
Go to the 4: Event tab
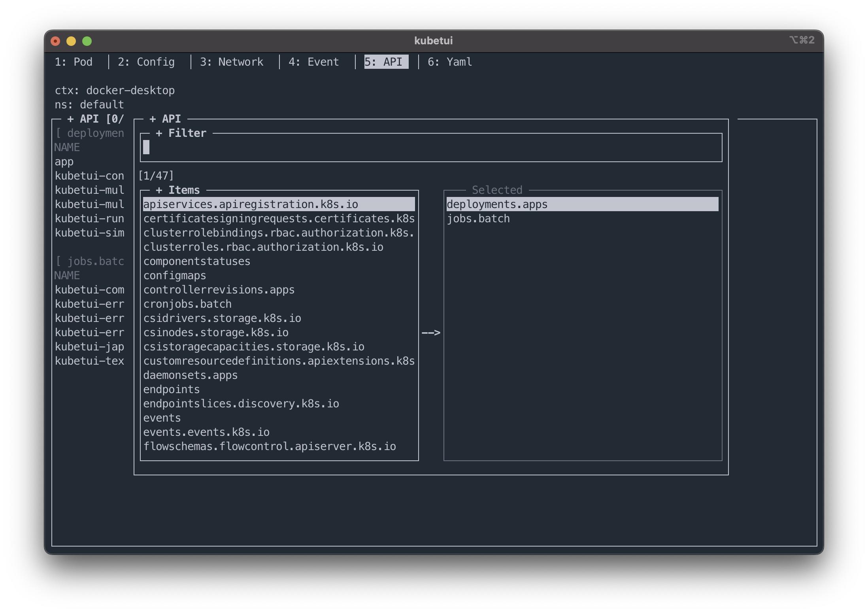point(313,62)
